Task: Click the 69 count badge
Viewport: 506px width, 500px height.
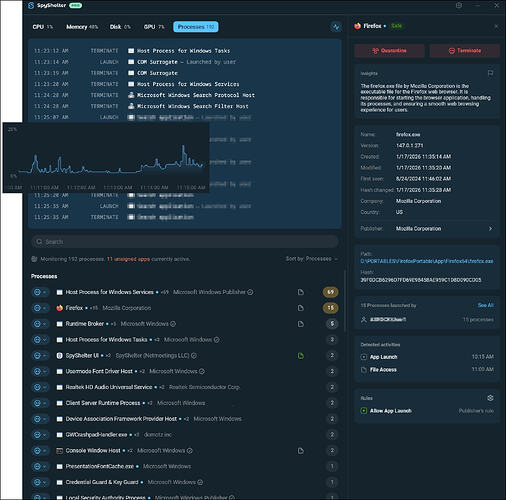Action: [x=330, y=292]
